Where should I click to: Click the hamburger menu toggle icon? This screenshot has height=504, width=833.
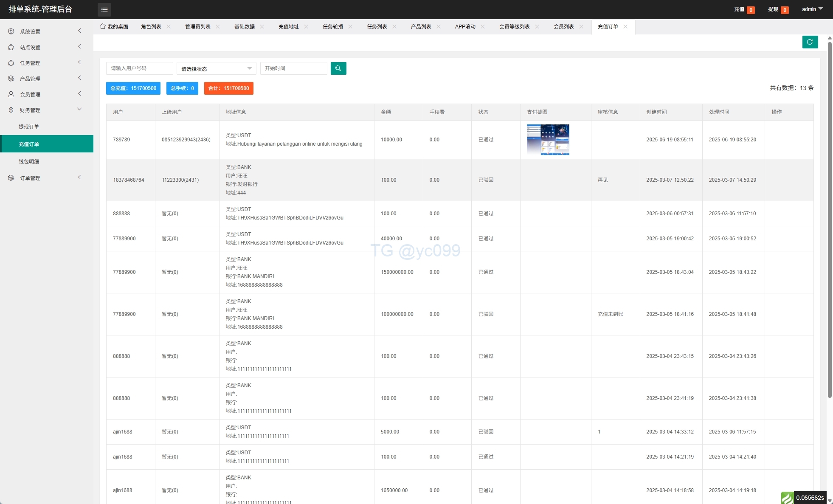(104, 9)
